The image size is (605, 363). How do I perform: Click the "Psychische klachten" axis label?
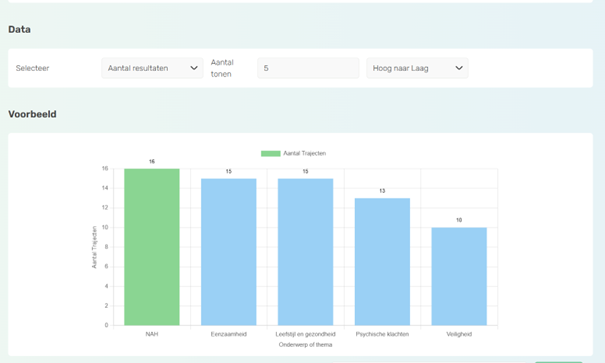coord(382,334)
